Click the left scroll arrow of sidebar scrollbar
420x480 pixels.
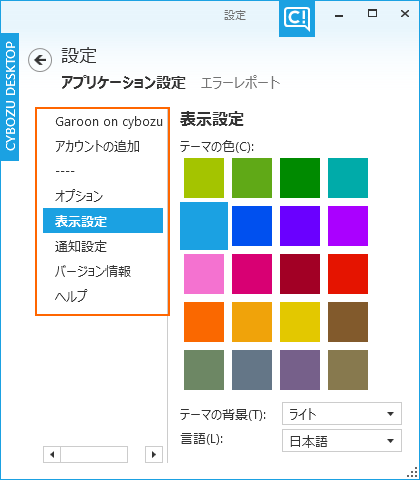point(52,454)
